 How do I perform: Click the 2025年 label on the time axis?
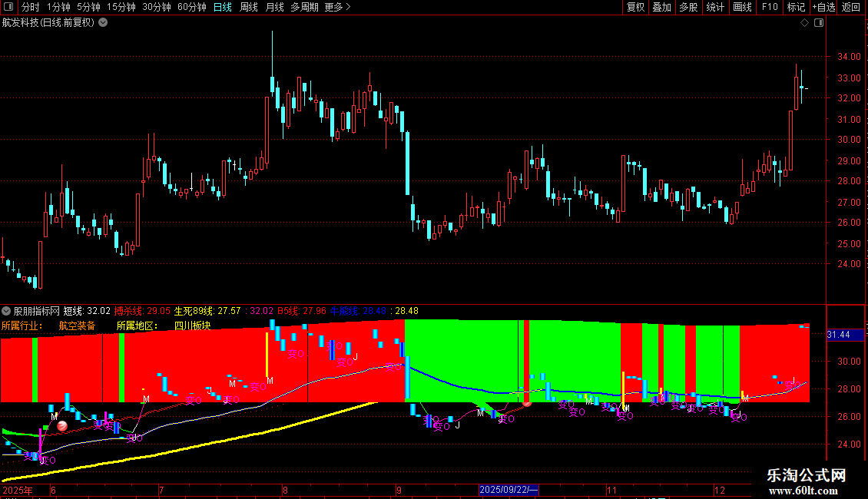click(x=18, y=490)
